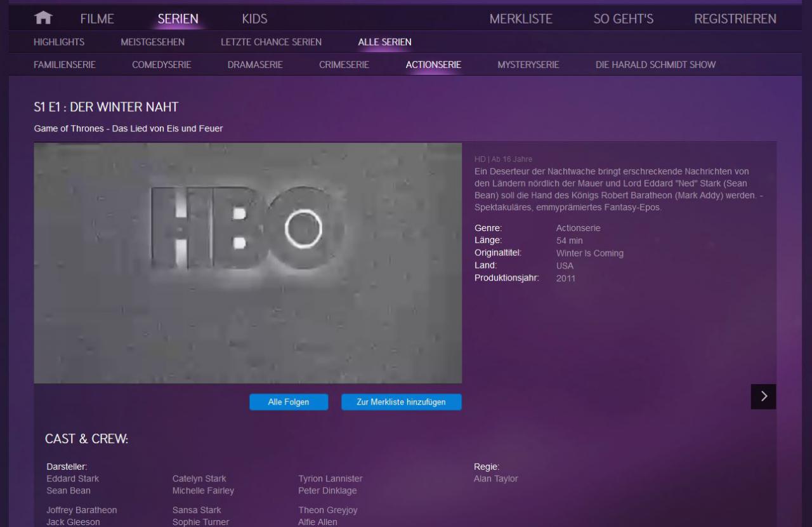Click cast name Sean Bean
The height and width of the screenshot is (527, 812).
tap(69, 491)
